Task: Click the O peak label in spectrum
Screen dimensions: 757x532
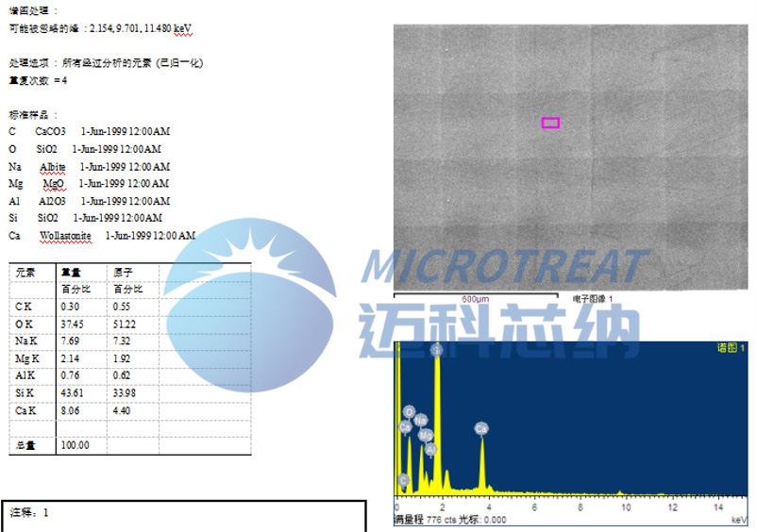Action: pyautogui.click(x=409, y=411)
